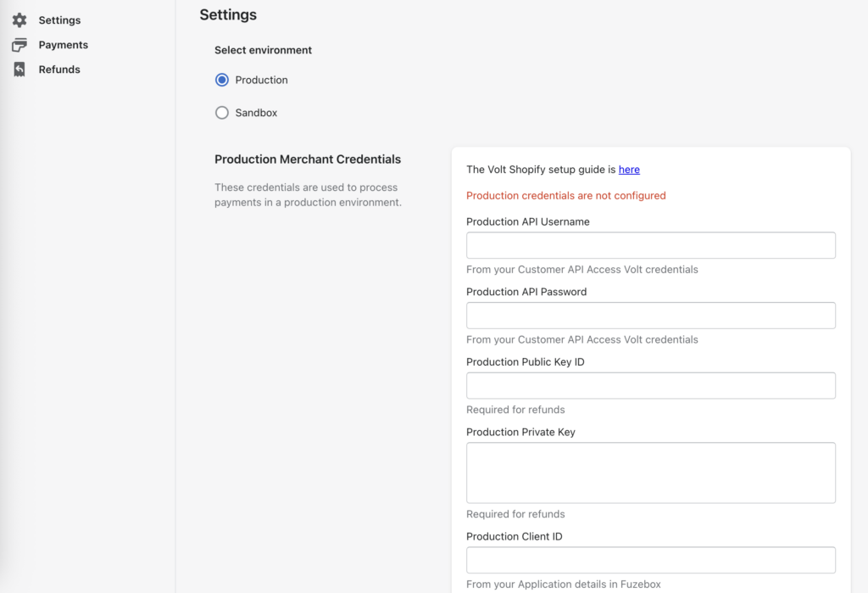
Task: Click into the Production API Username field
Action: [650, 245]
